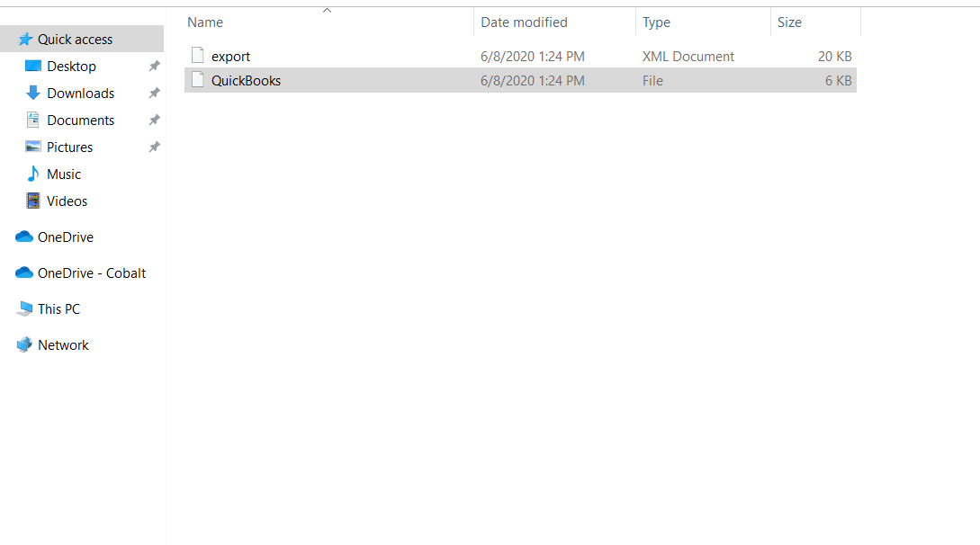980x545 pixels.
Task: Click the Downloads arrow icon
Action: tap(33, 93)
